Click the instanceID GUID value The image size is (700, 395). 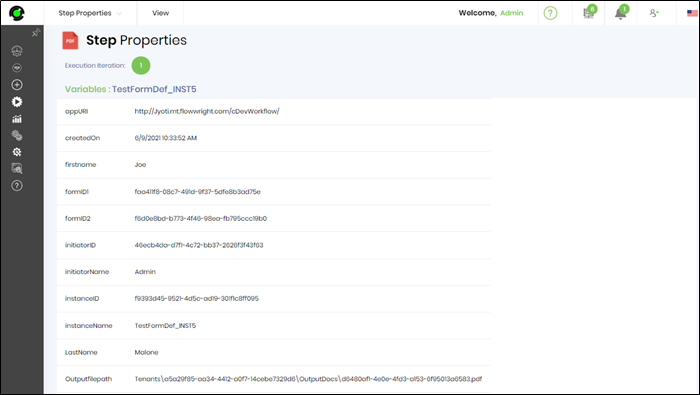[196, 299]
